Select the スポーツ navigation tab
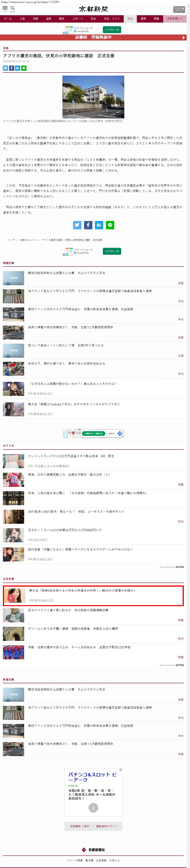The image size is (190, 868). (x=78, y=19)
